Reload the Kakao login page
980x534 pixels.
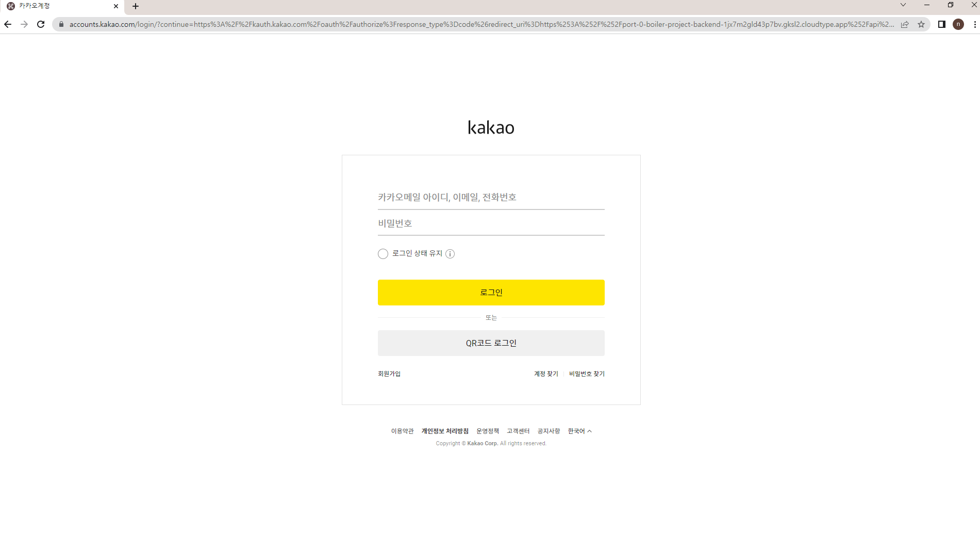point(41,24)
